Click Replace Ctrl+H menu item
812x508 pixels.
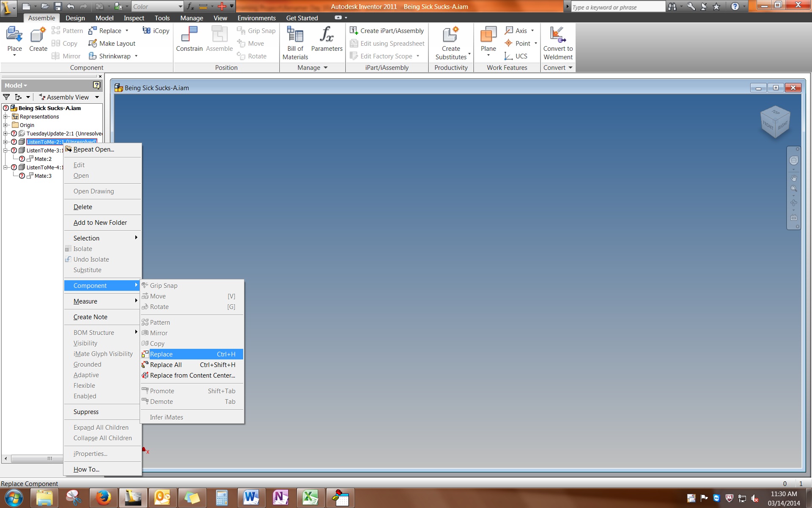click(192, 354)
